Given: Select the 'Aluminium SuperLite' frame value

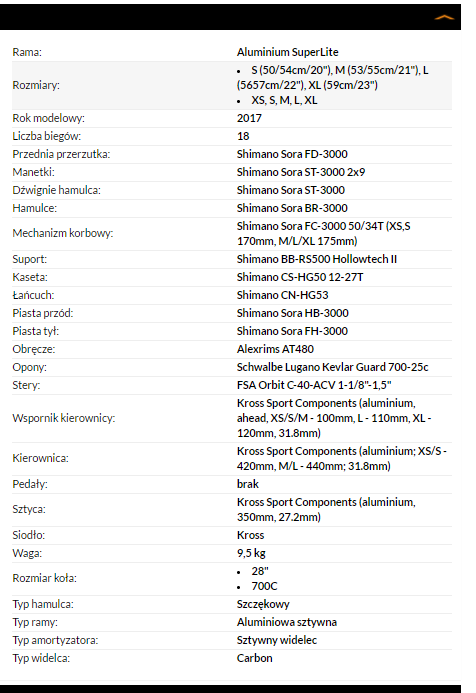Looking at the screenshot, I should [x=287, y=52].
